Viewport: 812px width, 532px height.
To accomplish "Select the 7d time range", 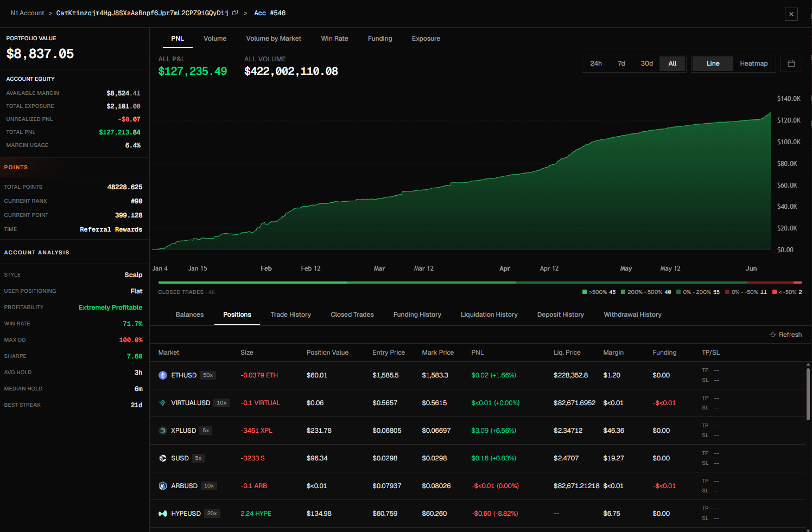I will [x=621, y=63].
